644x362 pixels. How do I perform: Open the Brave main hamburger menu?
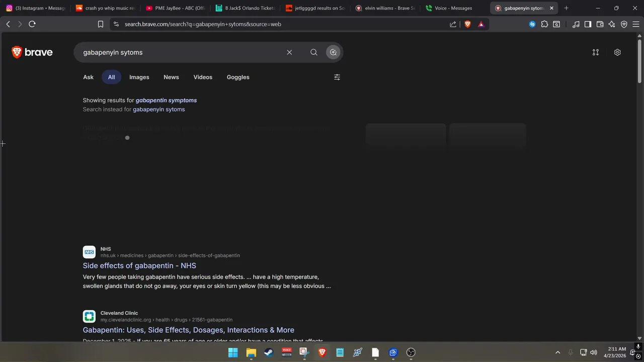(x=636, y=24)
